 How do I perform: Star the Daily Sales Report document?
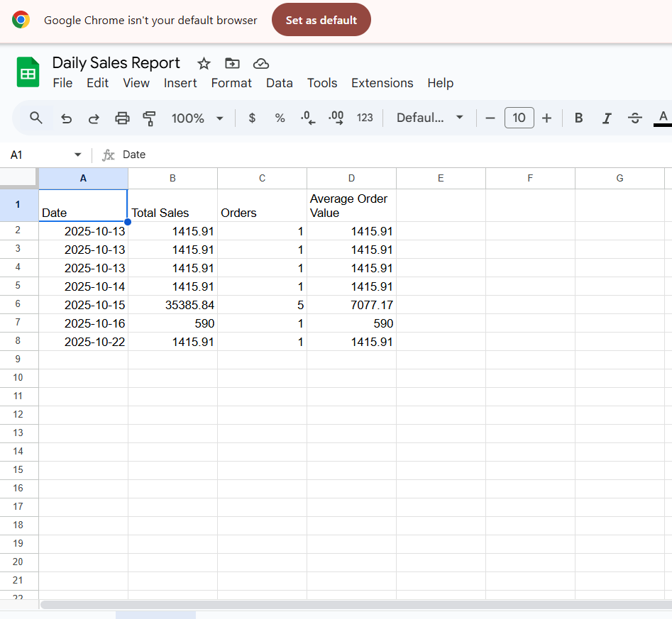(204, 64)
